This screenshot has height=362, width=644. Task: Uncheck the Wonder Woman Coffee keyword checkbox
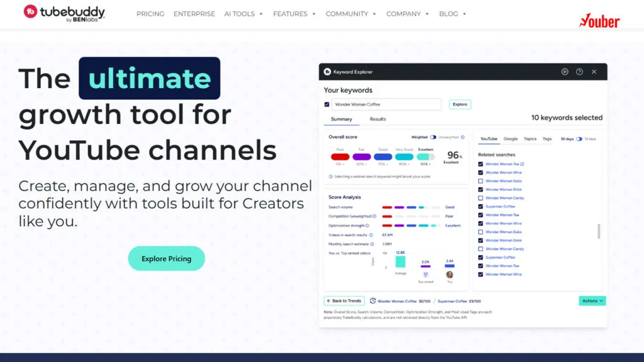[x=327, y=105]
